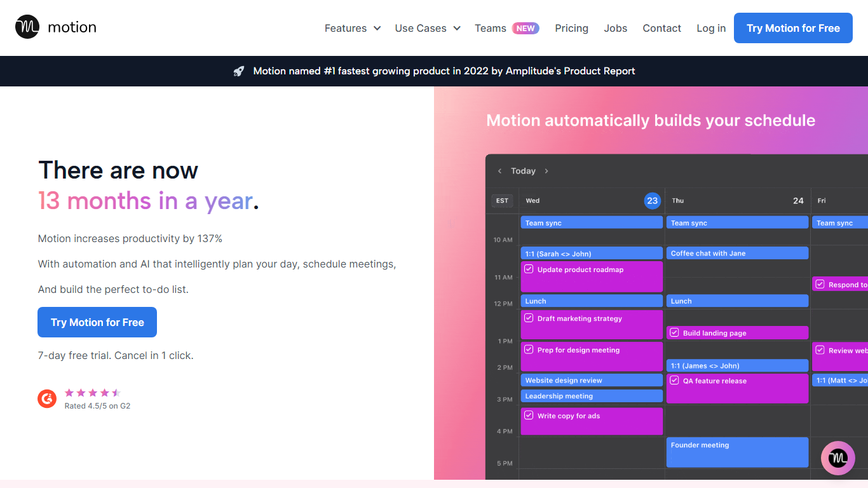This screenshot has width=868, height=488.
Task: Click the five-star rating bar
Action: (92, 393)
